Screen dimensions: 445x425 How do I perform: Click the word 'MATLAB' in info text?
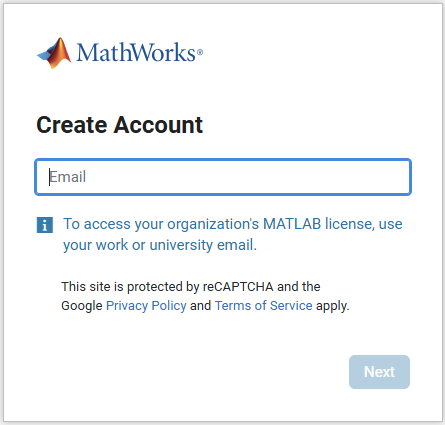tap(292, 224)
